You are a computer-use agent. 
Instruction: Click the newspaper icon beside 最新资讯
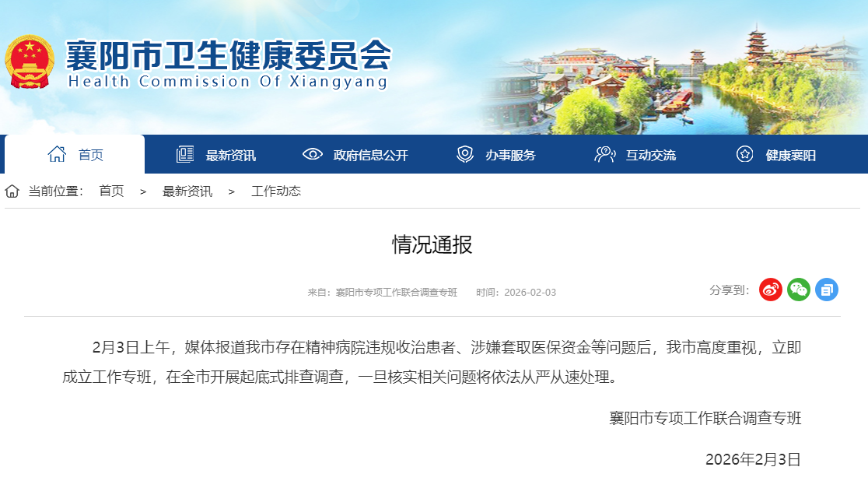pyautogui.click(x=185, y=155)
